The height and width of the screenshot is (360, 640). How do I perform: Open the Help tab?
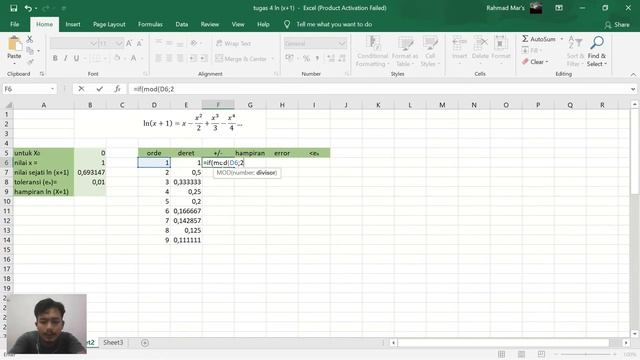tap(263, 24)
